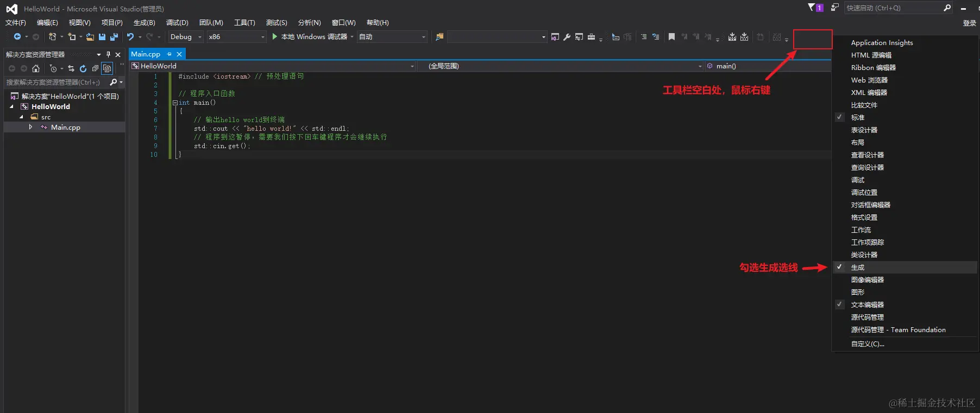Click the Find in Files toolbar icon

(439, 37)
